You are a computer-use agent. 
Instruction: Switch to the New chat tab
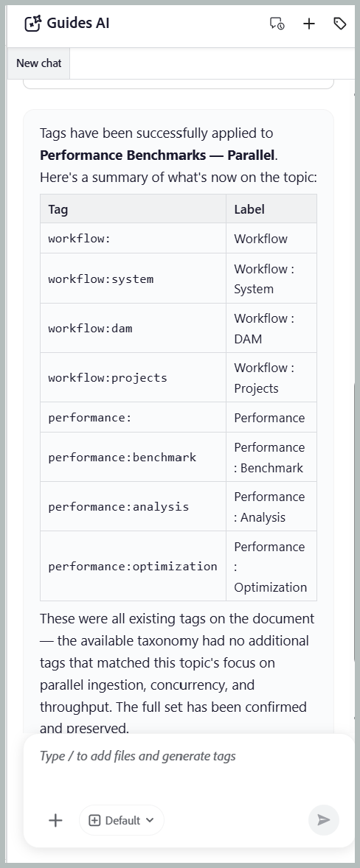(39, 63)
